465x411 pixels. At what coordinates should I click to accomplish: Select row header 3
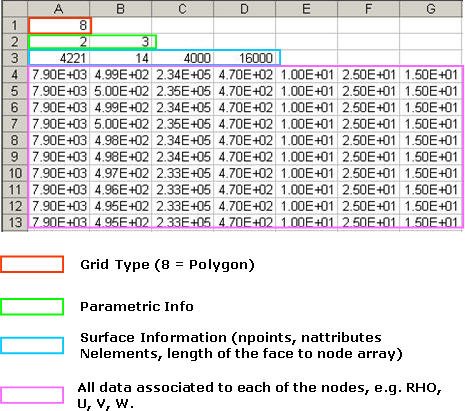coord(14,58)
